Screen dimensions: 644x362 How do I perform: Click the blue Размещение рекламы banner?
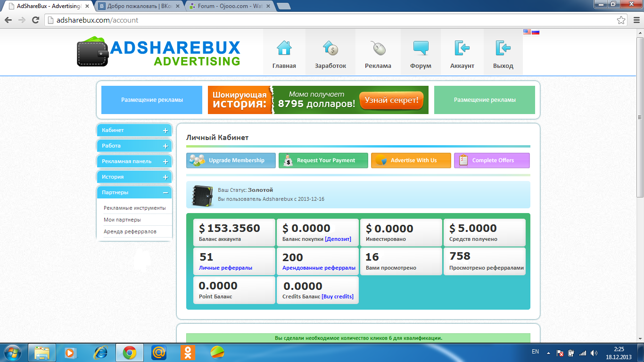152,100
